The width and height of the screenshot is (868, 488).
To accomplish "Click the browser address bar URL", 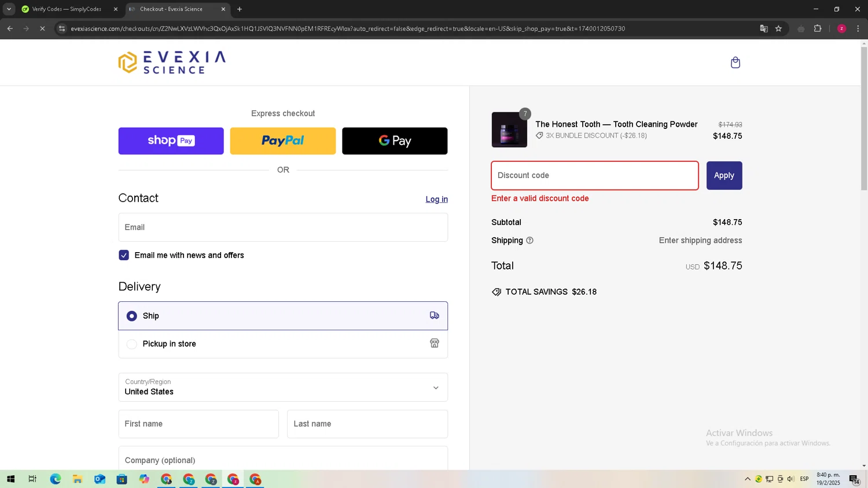I will tap(348, 28).
